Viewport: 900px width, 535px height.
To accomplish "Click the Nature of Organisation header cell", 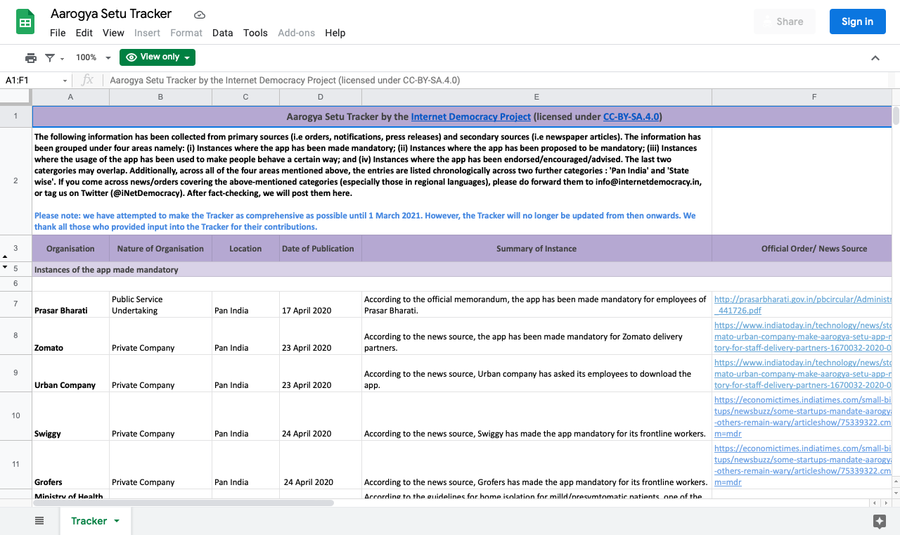I will coord(161,249).
